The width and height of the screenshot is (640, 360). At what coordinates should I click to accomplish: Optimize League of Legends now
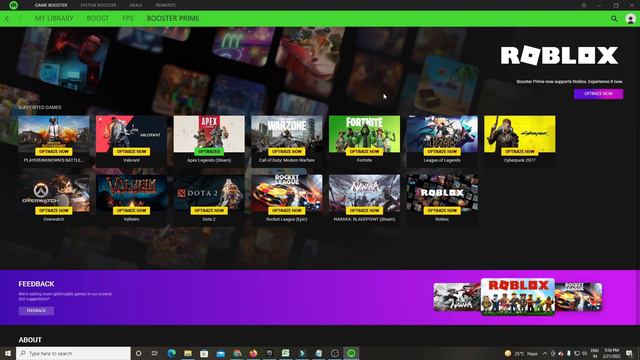click(x=442, y=151)
